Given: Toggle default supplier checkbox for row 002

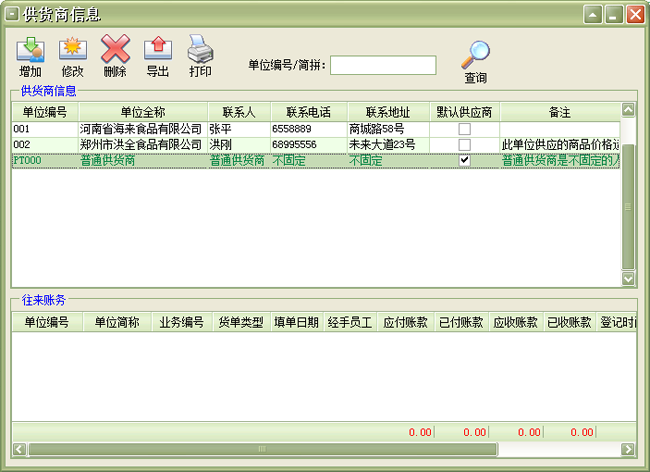Looking at the screenshot, I should point(464,145).
